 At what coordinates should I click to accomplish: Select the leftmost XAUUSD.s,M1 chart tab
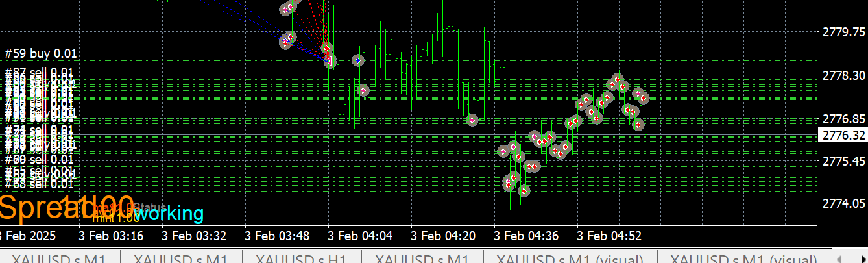coord(59,257)
